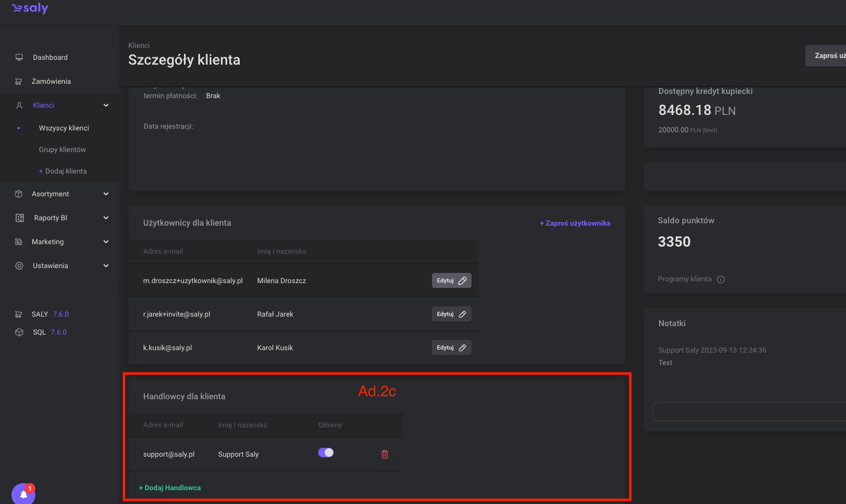Click the info icon next to Programy klienta

pyautogui.click(x=721, y=280)
